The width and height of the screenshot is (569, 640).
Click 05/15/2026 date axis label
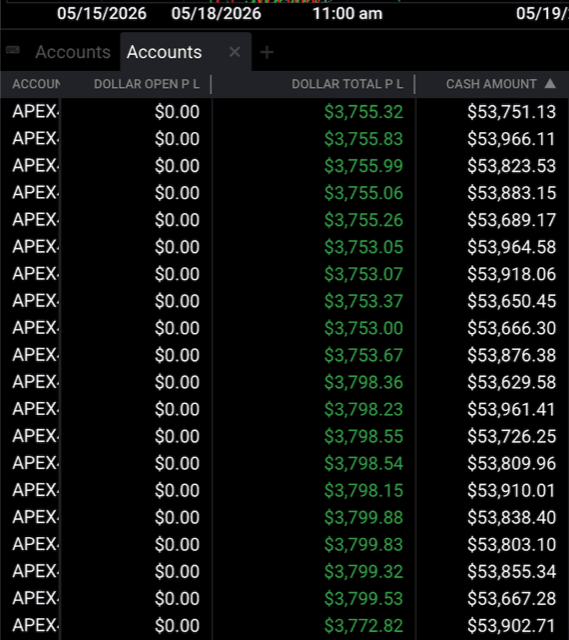[102, 13]
